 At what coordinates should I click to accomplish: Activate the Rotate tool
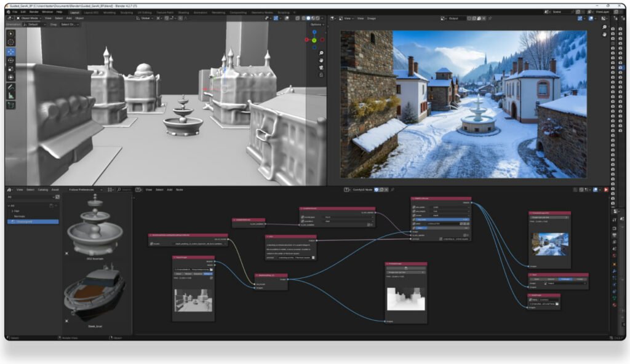click(11, 60)
